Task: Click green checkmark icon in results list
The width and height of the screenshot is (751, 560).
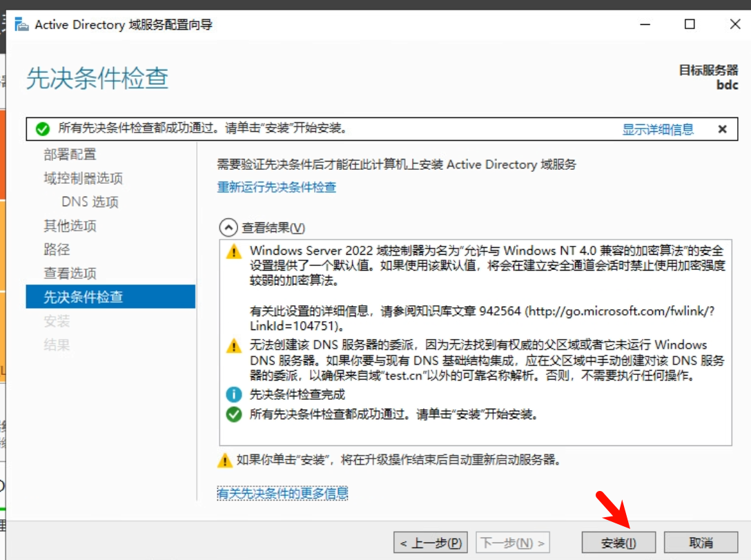Action: coord(234,414)
